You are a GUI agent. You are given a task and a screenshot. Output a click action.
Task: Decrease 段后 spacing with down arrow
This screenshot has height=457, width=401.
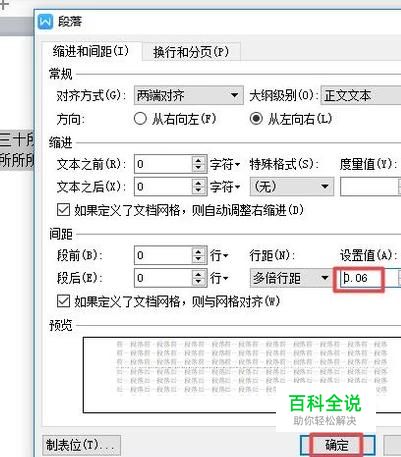tap(199, 282)
